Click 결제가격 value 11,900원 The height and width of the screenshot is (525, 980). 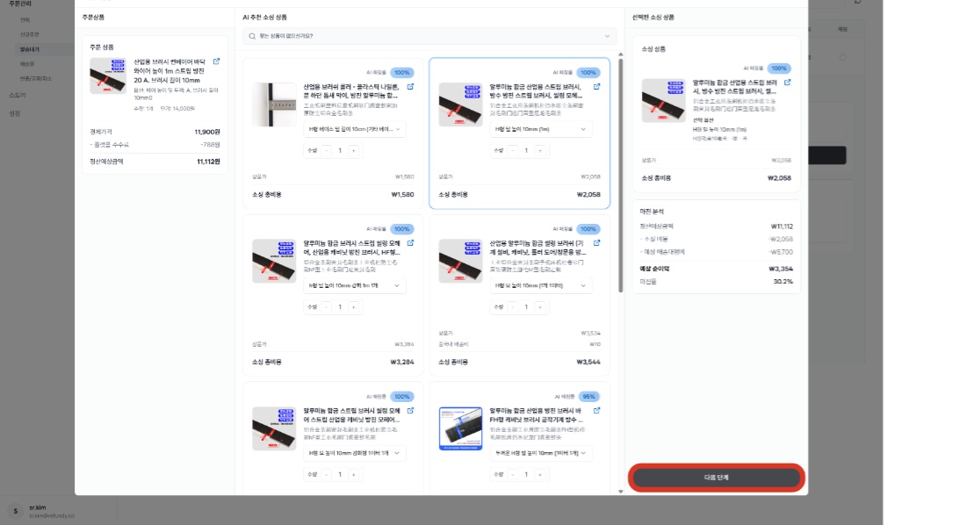(207, 132)
